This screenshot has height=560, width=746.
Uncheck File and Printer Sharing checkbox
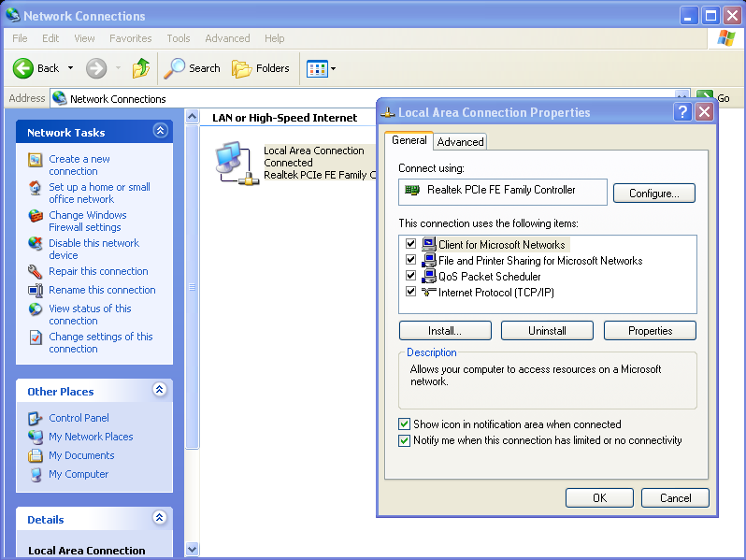pyautogui.click(x=410, y=260)
